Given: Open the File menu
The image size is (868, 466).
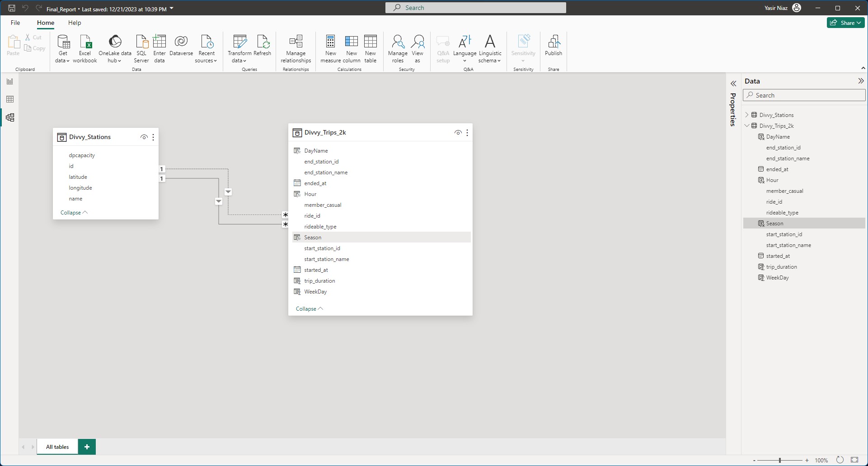Looking at the screenshot, I should click(15, 23).
